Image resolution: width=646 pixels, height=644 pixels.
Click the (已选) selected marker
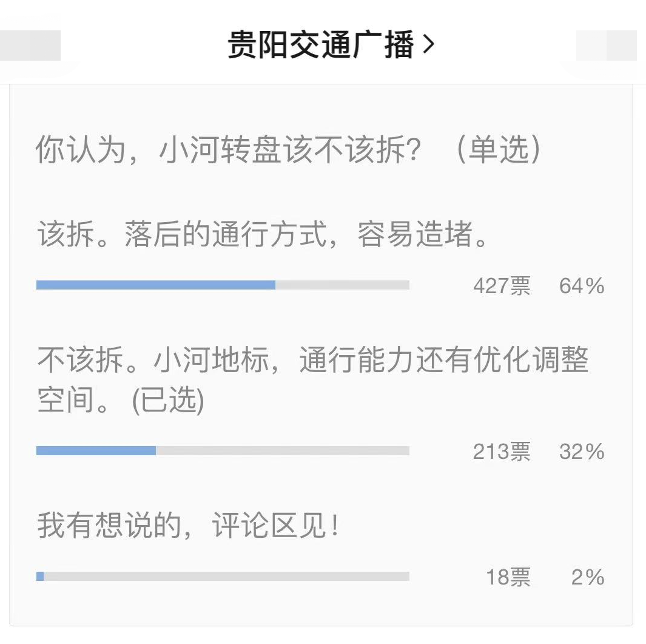[168, 401]
